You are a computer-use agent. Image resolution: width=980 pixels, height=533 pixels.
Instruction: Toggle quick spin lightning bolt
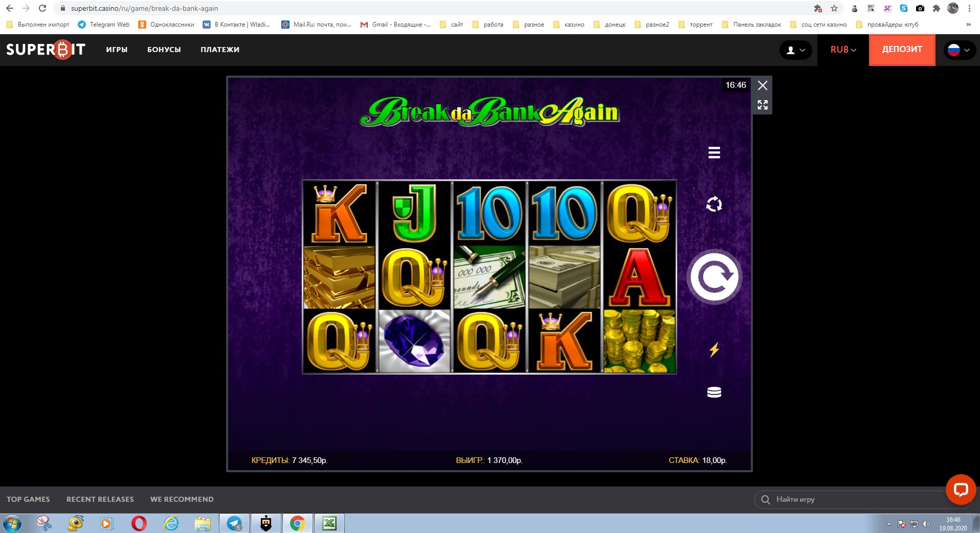click(x=714, y=350)
